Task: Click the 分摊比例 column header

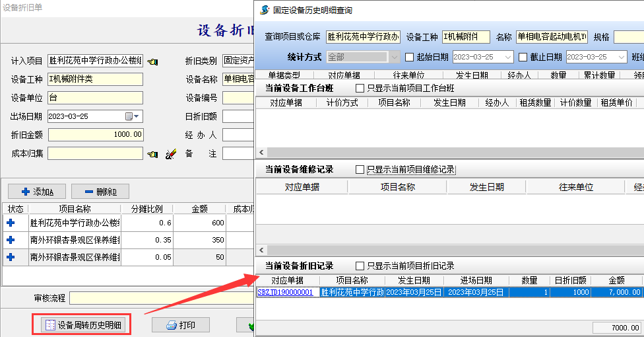Action: pos(146,209)
